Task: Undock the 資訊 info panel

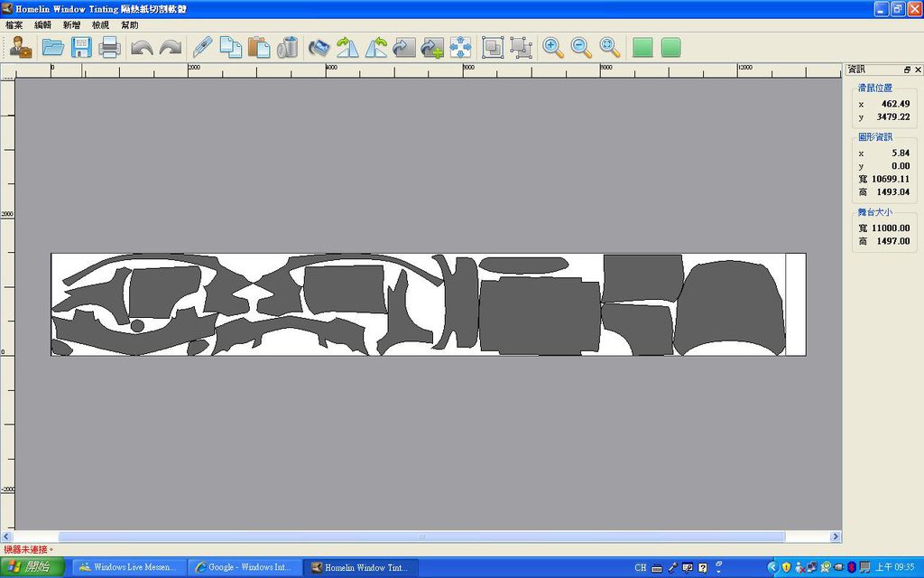Action: [x=908, y=70]
